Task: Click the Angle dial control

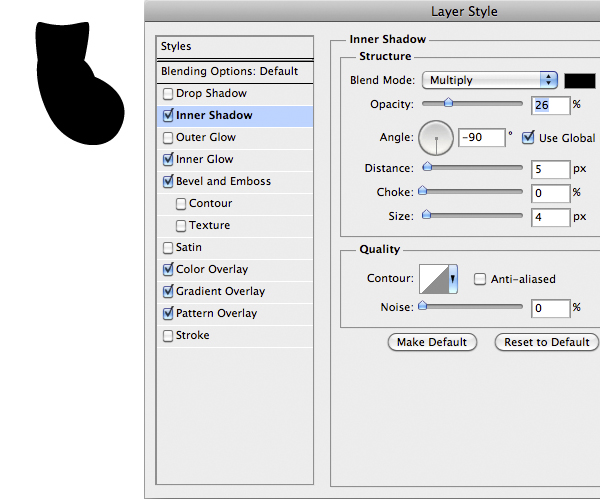Action: 435,138
